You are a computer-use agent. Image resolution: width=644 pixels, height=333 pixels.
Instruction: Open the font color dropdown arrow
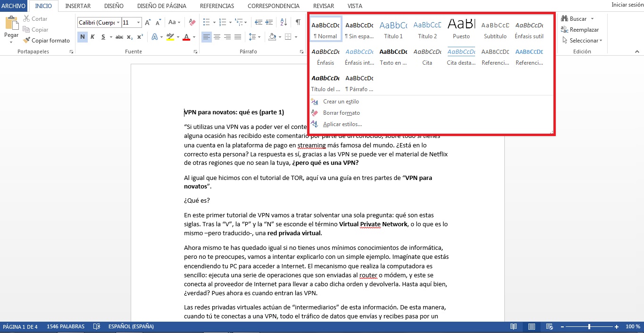point(193,37)
